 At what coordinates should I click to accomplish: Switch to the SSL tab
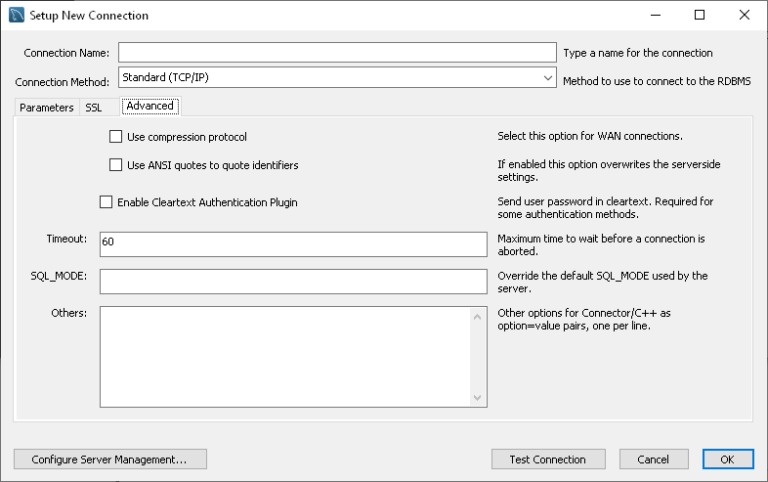pos(94,108)
